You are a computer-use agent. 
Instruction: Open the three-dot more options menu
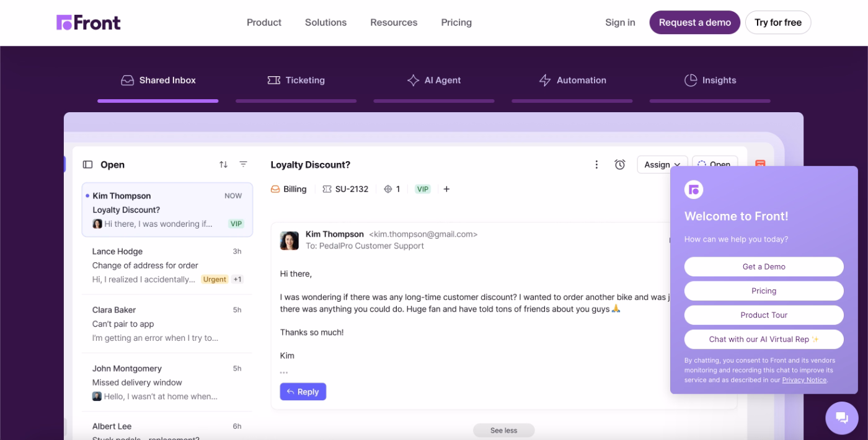[x=596, y=164]
